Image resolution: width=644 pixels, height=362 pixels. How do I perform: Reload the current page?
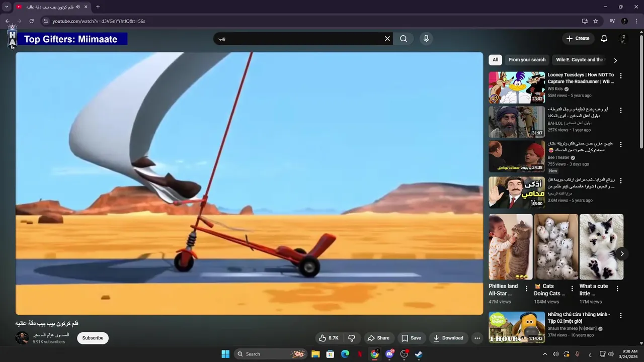(x=31, y=21)
